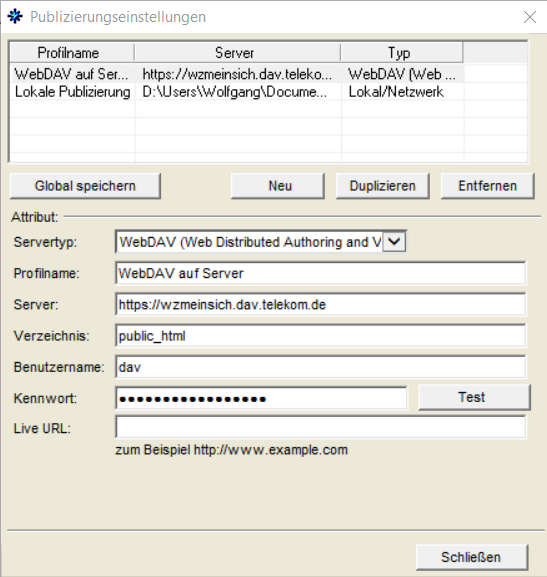Click into the Server URL field
The width and height of the screenshot is (547, 577).
(321, 304)
